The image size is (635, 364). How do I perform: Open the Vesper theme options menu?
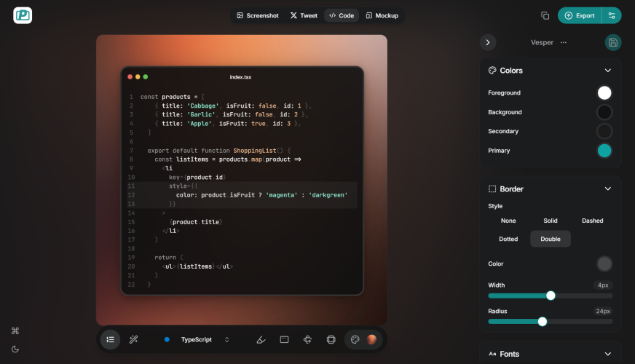coord(564,42)
